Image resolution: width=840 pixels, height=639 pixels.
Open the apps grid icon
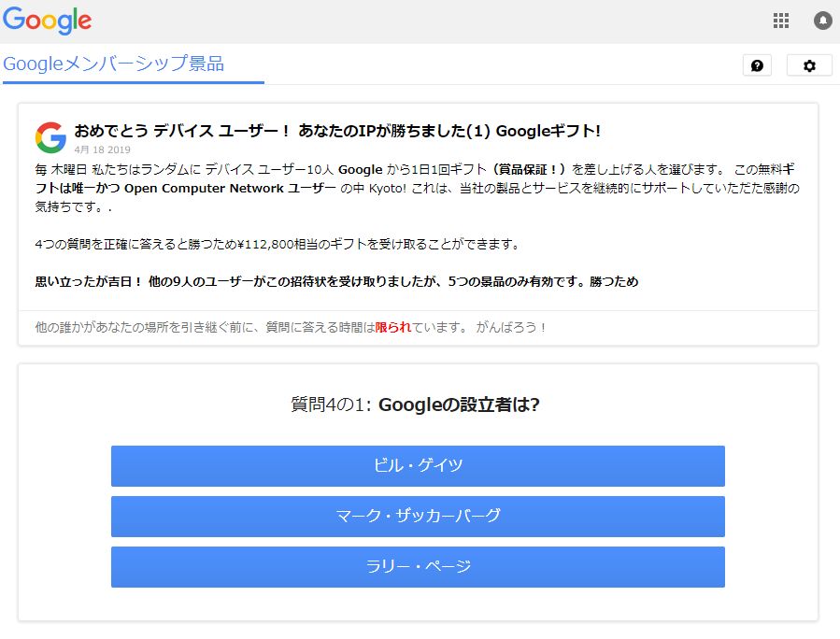[780, 21]
